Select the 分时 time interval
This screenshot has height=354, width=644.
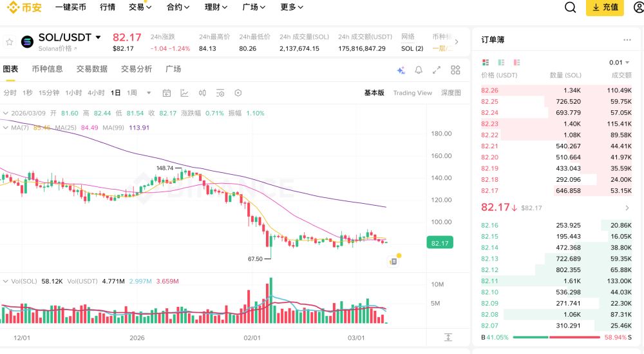10,93
